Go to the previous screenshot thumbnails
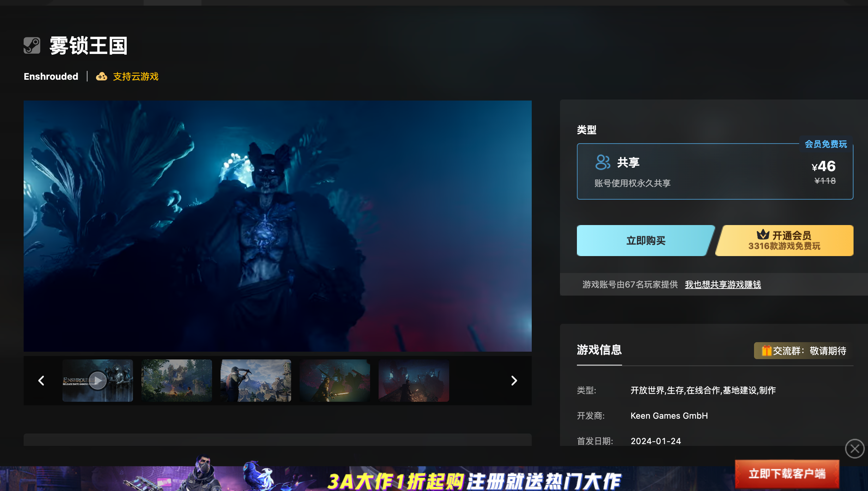 click(41, 380)
